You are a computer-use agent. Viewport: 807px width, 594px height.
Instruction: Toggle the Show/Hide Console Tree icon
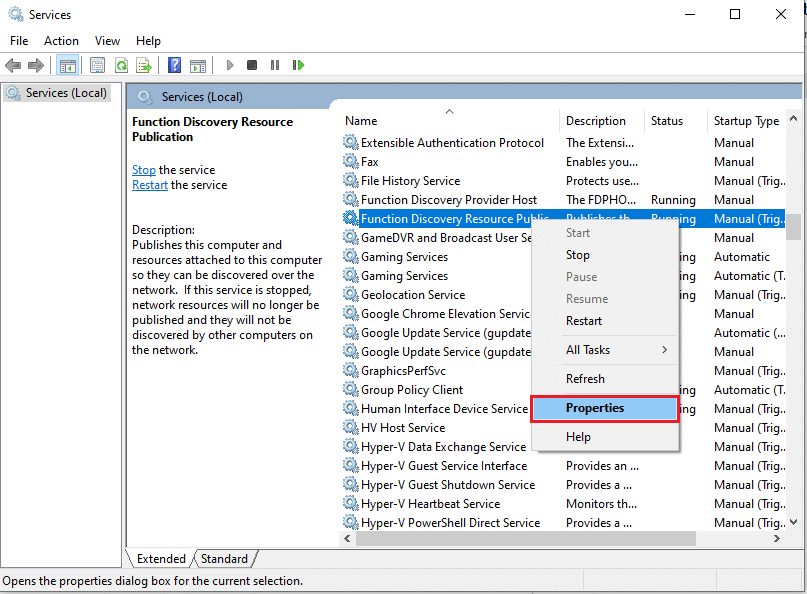coord(67,65)
